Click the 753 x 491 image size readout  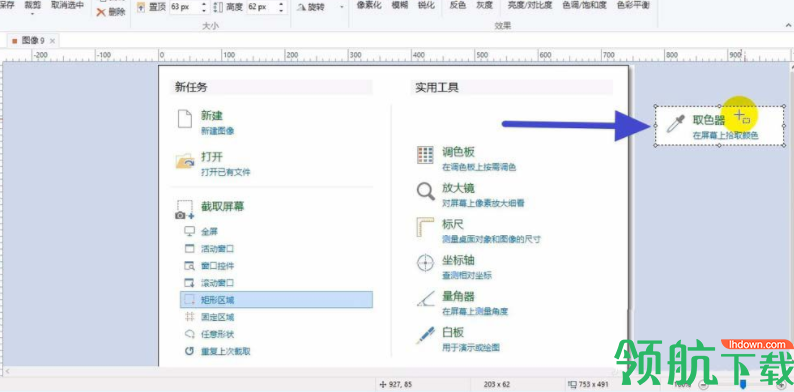588,385
